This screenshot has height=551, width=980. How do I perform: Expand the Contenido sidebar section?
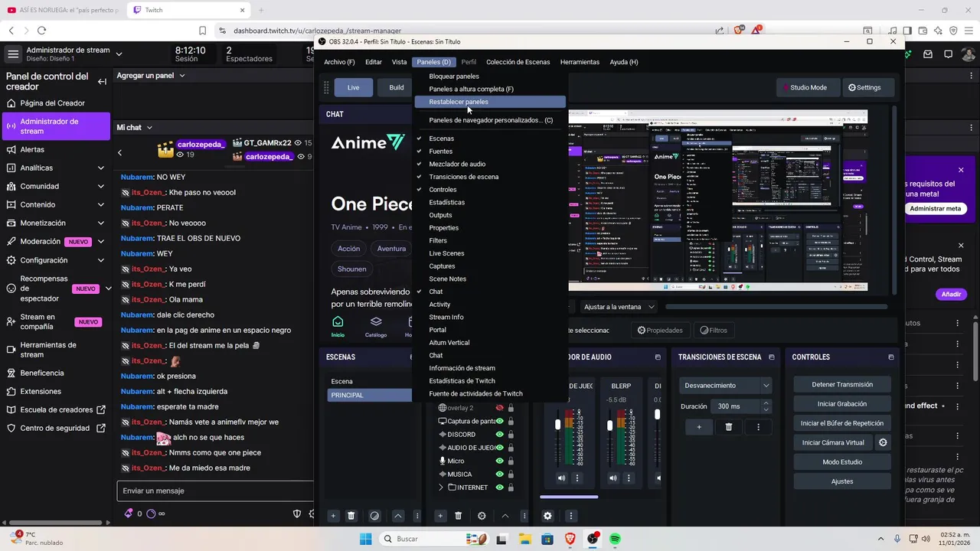101,204
